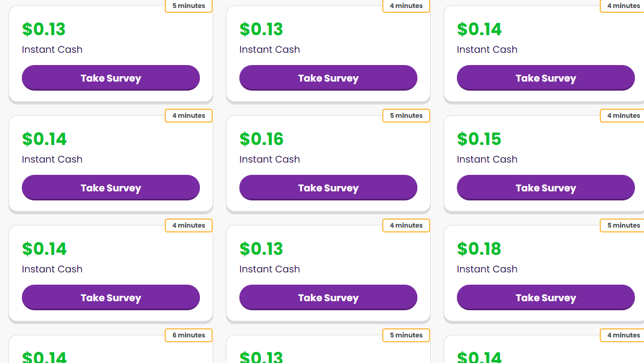Click the $0.16 green payout amount

(261, 139)
